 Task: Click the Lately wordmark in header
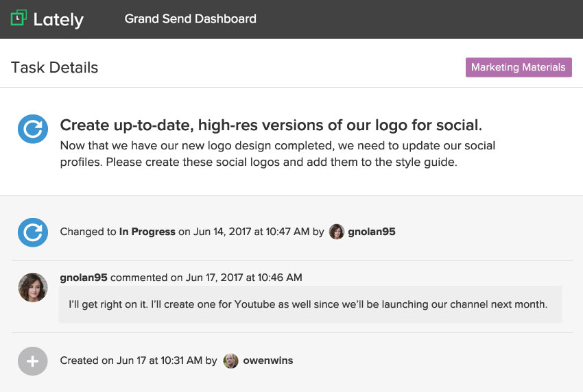[x=58, y=19]
